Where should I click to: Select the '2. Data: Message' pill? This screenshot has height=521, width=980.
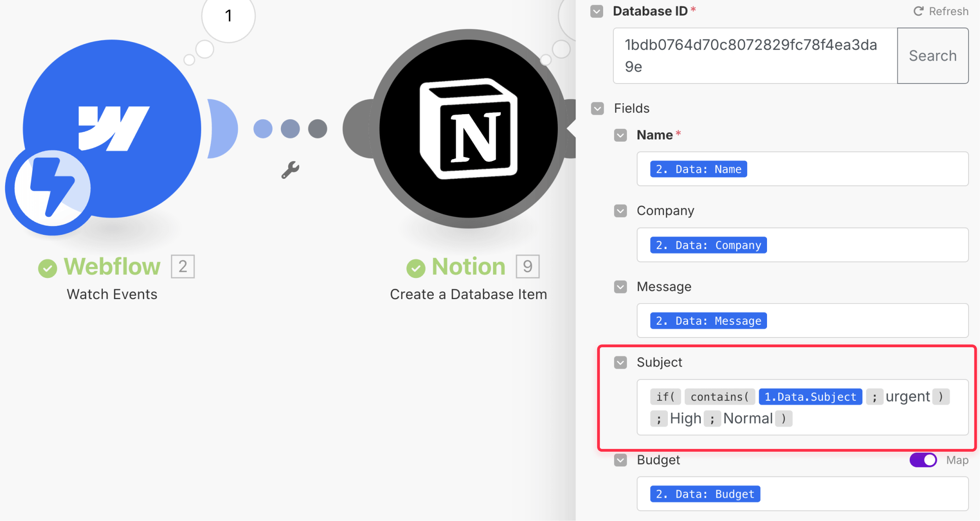(x=708, y=321)
